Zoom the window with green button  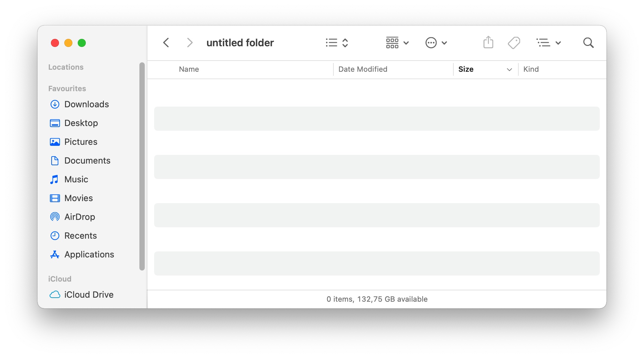82,43
